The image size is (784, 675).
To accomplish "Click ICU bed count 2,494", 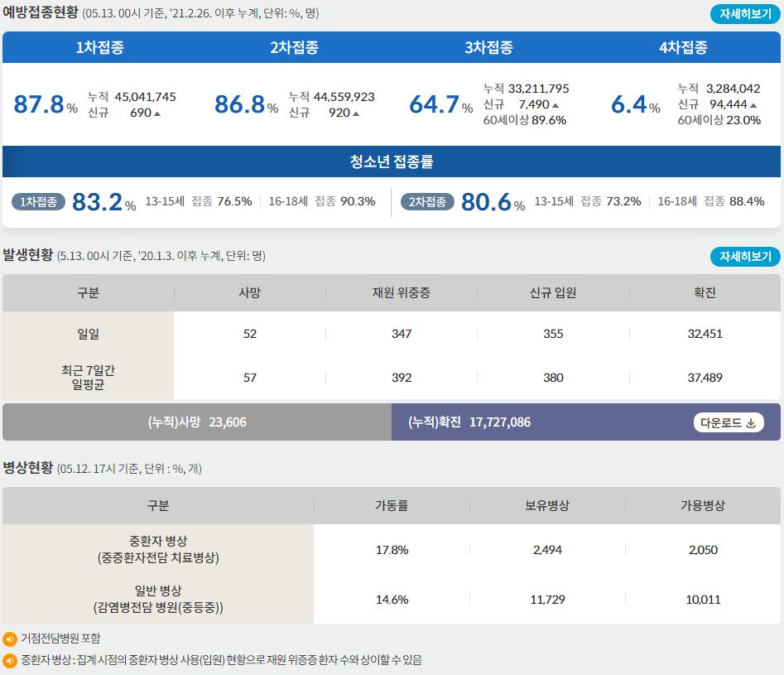I will (x=547, y=550).
